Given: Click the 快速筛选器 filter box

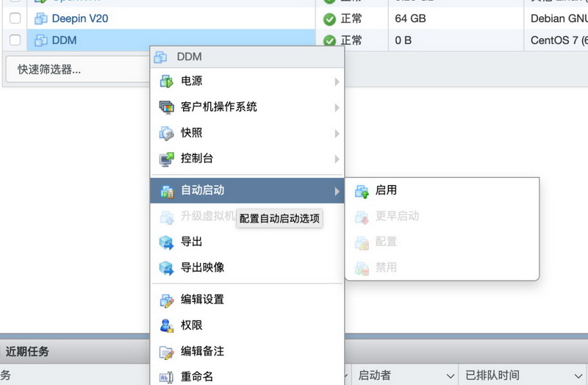Looking at the screenshot, I should coord(73,70).
